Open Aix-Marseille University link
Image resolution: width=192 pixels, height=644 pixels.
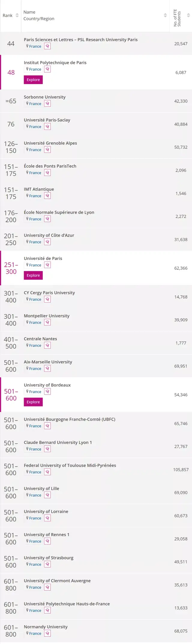point(48,362)
